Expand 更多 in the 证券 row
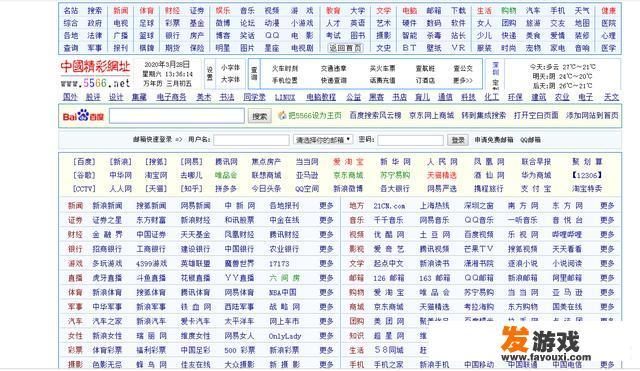This screenshot has height=371, width=640. point(326,220)
